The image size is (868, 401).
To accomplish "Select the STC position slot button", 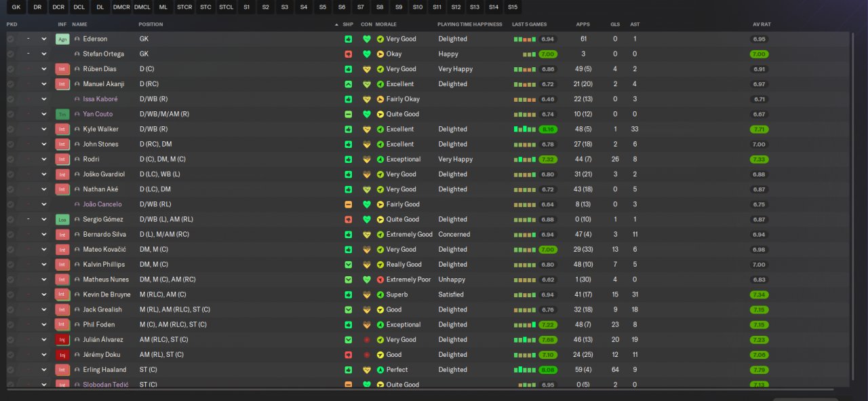I will click(205, 7).
